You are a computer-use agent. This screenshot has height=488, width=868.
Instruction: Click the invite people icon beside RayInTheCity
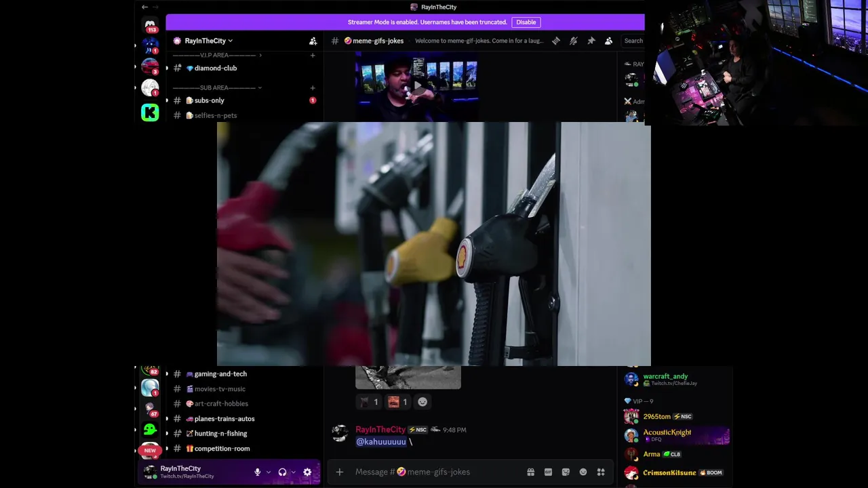313,41
